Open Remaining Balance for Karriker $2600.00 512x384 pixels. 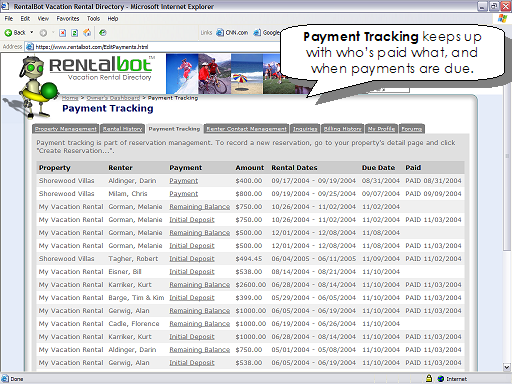click(200, 285)
